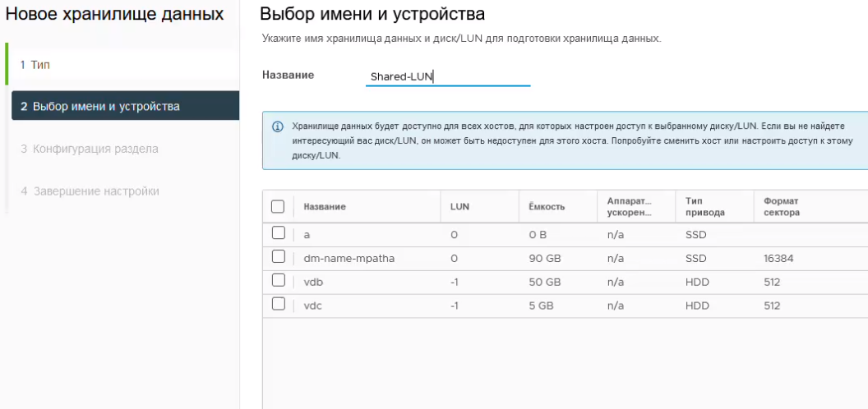This screenshot has width=868, height=409.
Task: Click the 512 sector value in vdb row
Action: [x=772, y=283]
